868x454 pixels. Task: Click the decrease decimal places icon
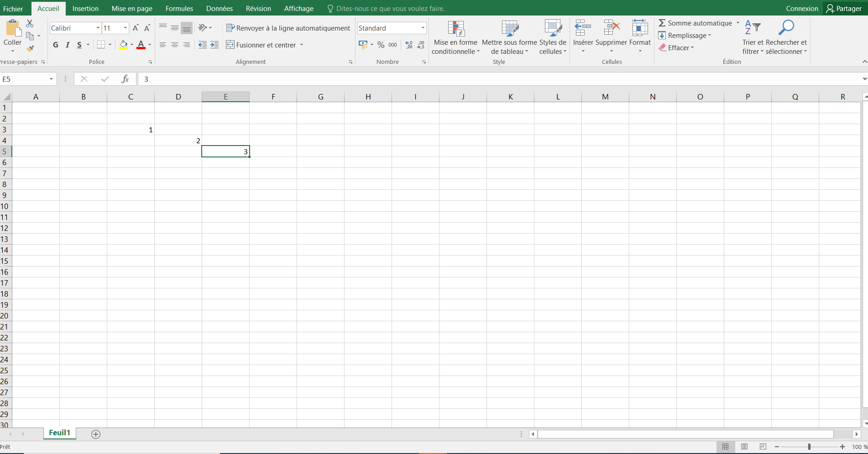(x=421, y=45)
